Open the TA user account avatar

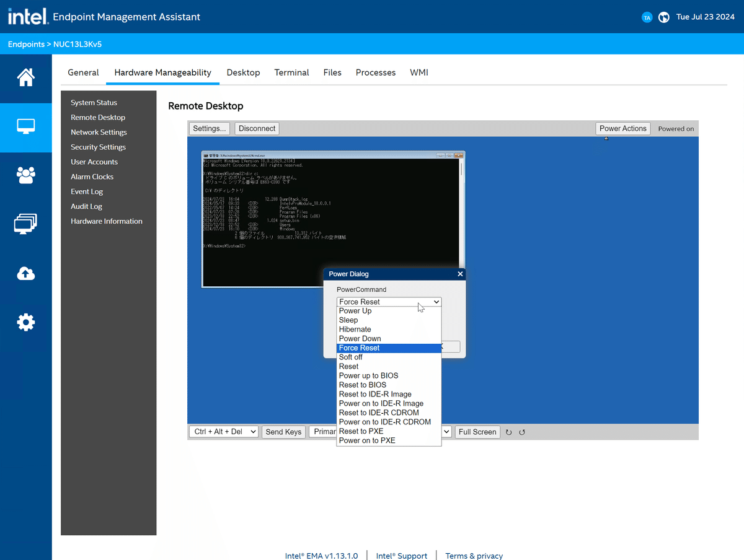647,17
